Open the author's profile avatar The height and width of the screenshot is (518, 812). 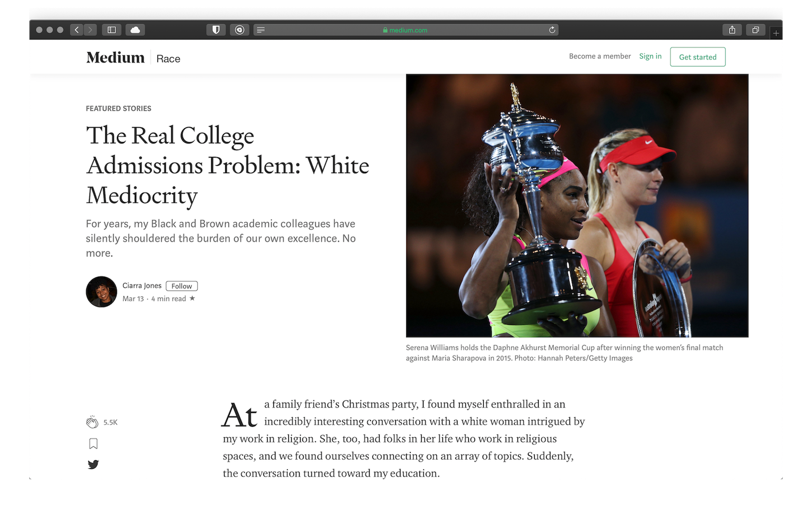click(x=101, y=292)
